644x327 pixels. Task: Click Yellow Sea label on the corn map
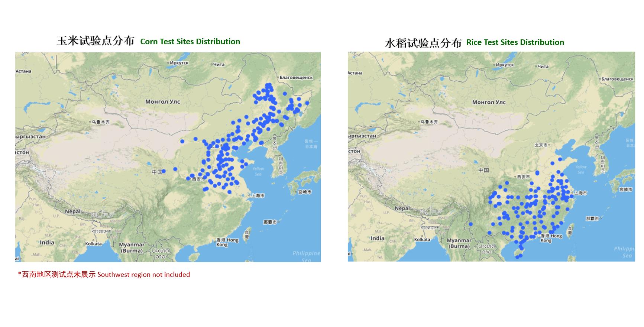click(x=258, y=171)
